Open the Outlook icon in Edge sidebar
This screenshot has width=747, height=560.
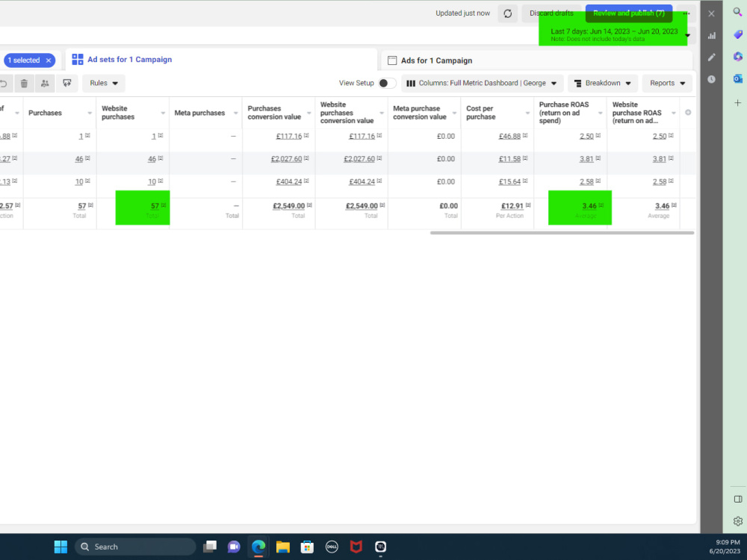point(737,79)
